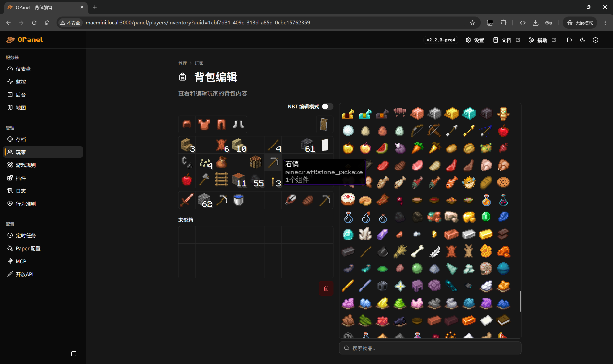Click the 玩家 breadcrumb link

click(199, 63)
